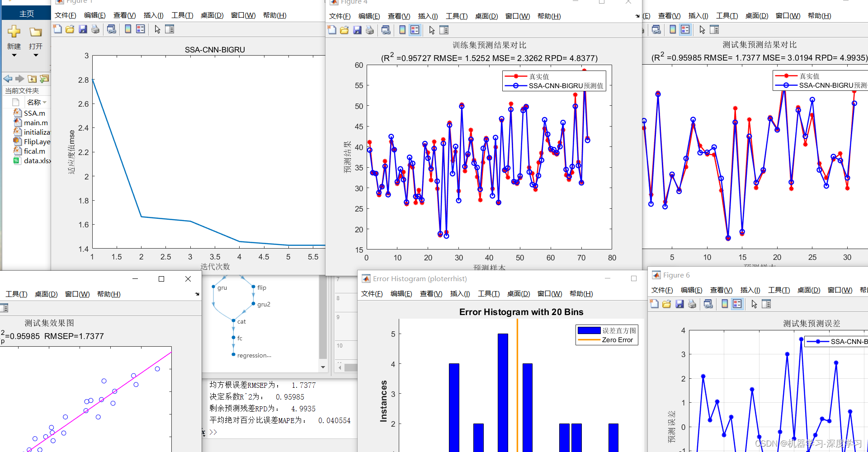The image size is (868, 452).
Task: Go back with the blue left arrow
Action: pos(8,79)
